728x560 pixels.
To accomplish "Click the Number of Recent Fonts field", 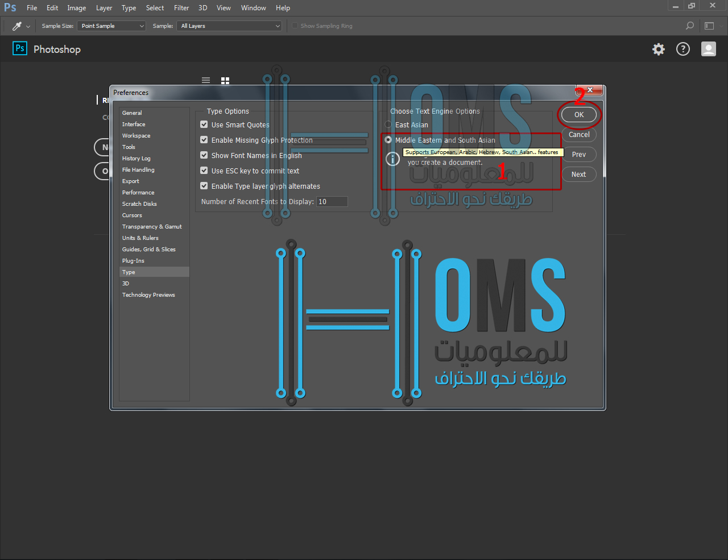I will pos(332,202).
